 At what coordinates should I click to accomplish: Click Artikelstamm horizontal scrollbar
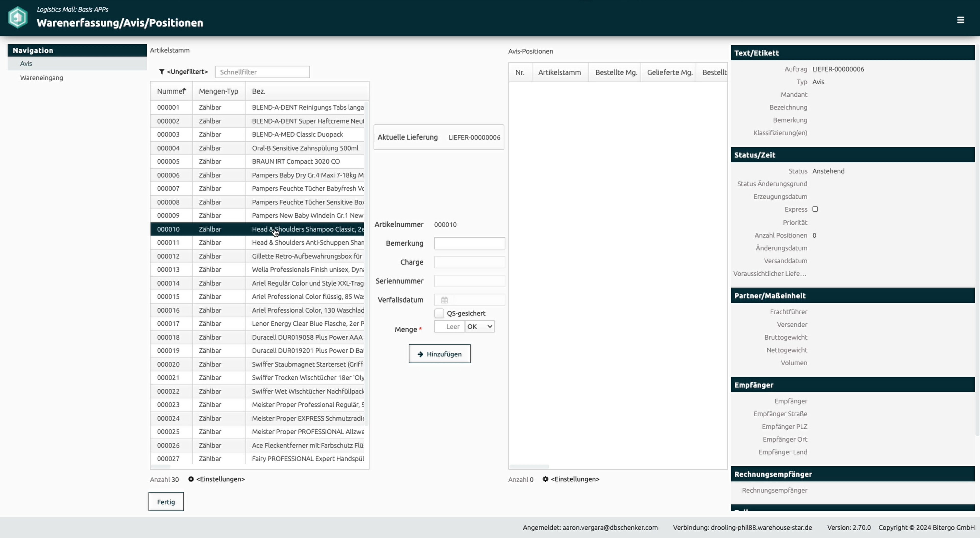point(161,467)
